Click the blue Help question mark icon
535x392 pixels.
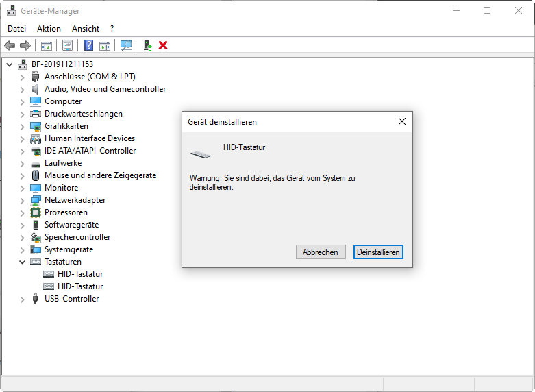pos(89,45)
